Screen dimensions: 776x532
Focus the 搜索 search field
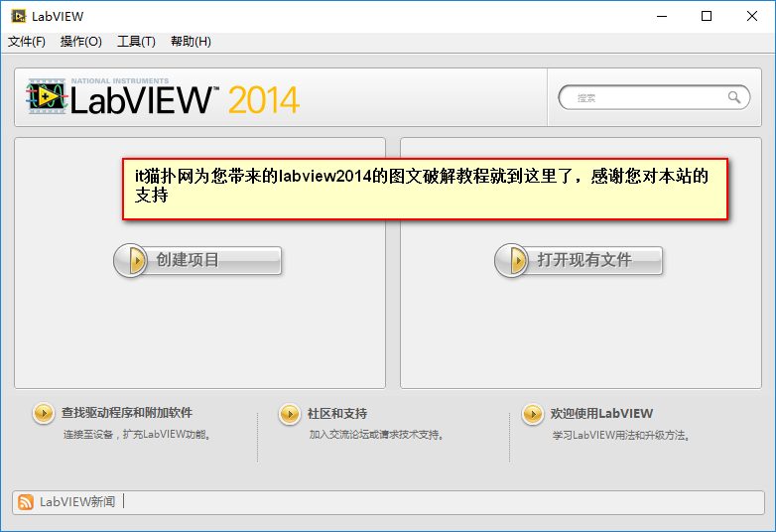654,97
